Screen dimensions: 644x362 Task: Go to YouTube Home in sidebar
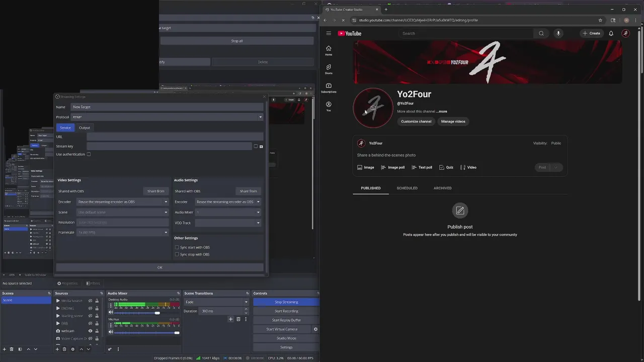329,51
